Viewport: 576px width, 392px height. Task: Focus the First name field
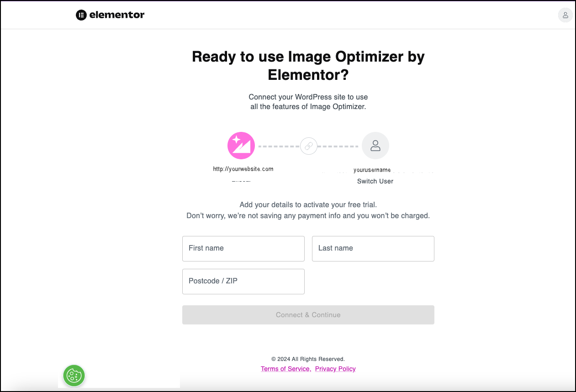(243, 249)
